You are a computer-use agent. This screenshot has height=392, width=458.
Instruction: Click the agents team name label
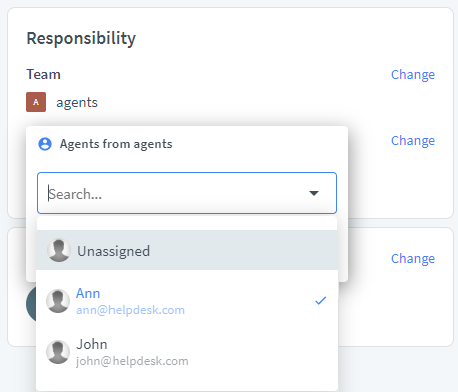(77, 102)
